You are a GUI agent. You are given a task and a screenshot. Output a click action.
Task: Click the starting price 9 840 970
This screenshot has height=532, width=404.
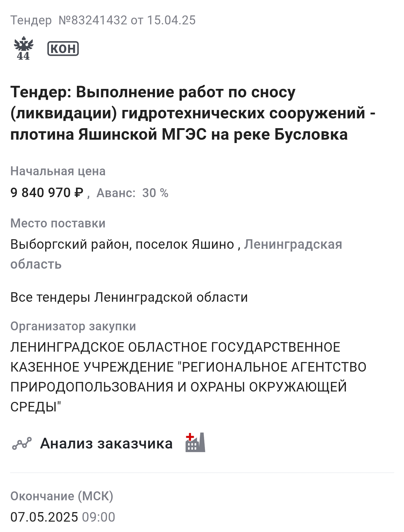click(40, 193)
